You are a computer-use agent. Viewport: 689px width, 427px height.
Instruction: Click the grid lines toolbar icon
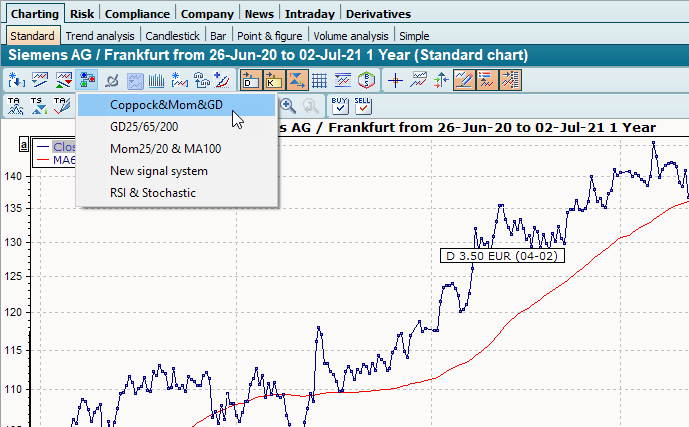(x=320, y=80)
